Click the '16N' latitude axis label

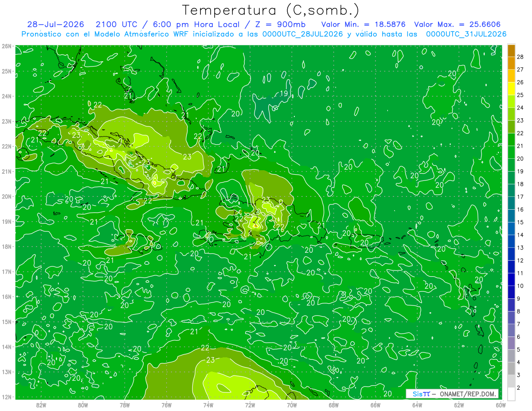tap(6, 296)
